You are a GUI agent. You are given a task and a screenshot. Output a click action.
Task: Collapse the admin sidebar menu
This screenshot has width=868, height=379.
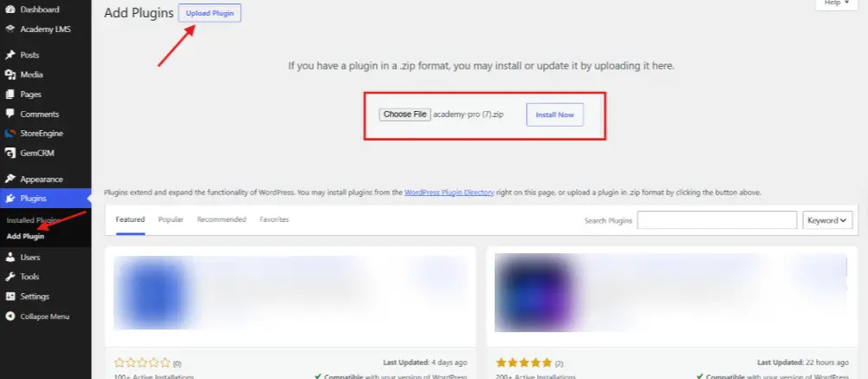point(45,317)
